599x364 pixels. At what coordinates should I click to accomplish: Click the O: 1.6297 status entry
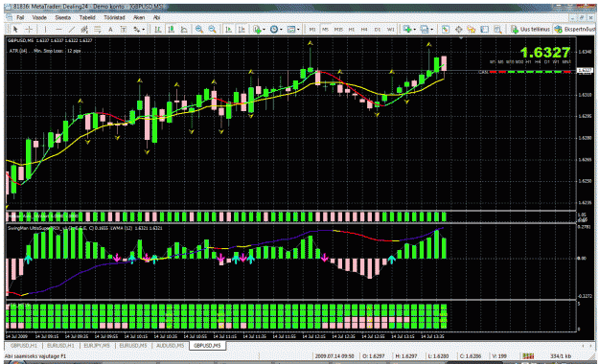point(374,356)
